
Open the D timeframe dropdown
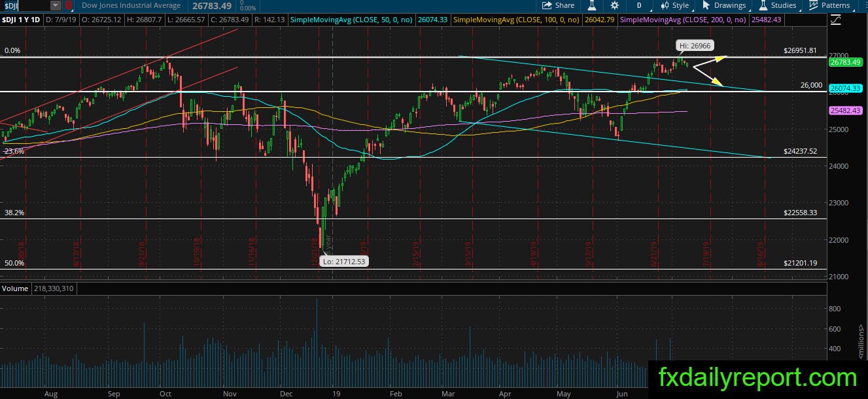639,5
